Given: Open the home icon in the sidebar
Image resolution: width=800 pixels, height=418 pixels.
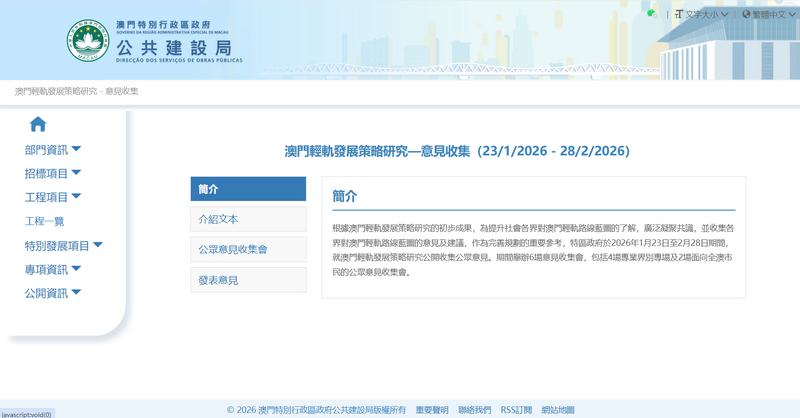Looking at the screenshot, I should [x=38, y=124].
